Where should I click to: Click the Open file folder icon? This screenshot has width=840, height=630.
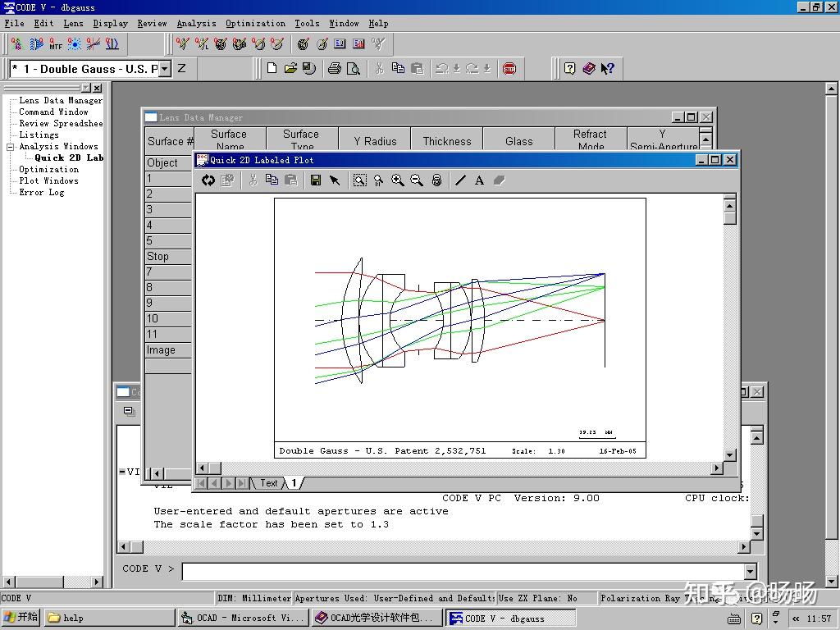[290, 69]
